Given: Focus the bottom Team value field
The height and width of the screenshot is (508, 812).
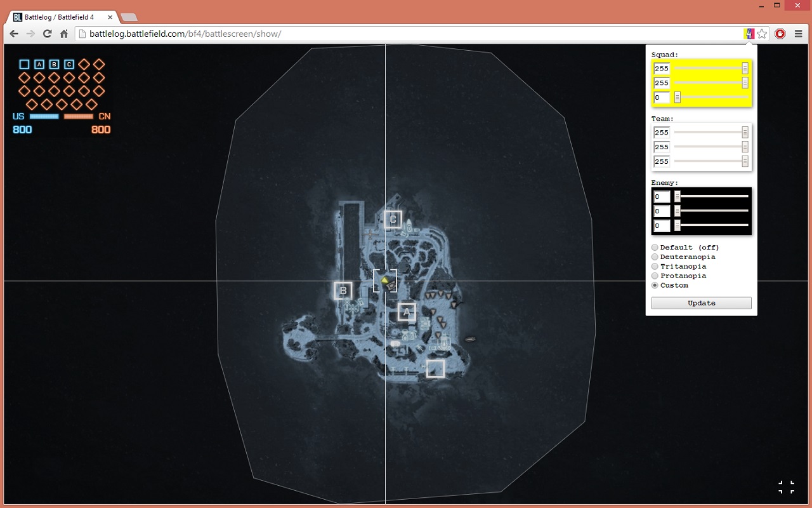Looking at the screenshot, I should click(662, 161).
